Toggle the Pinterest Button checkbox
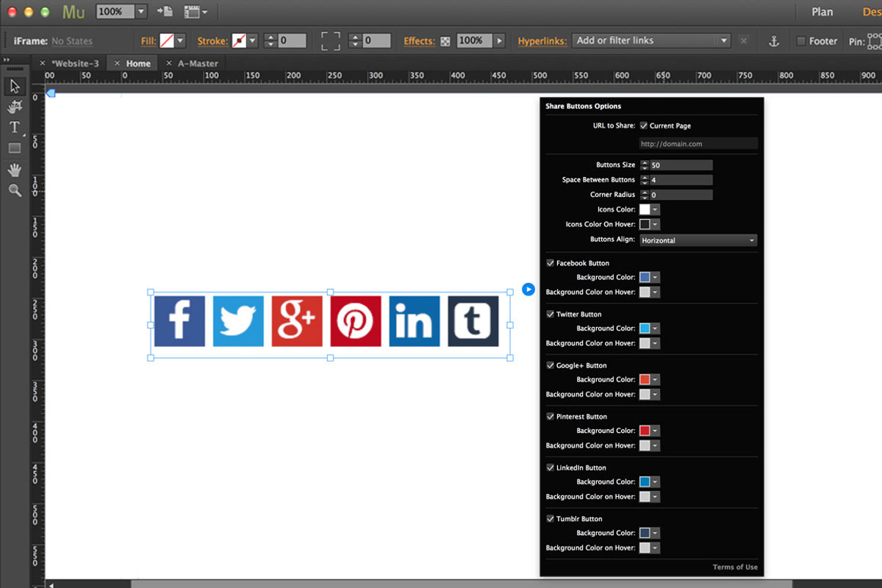The image size is (882, 588). (551, 416)
